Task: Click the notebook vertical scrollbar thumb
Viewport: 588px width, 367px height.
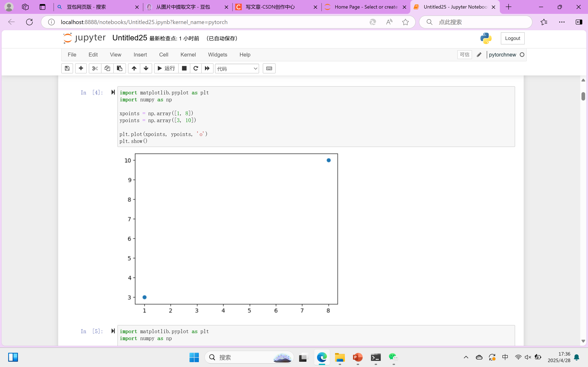Action: (583, 96)
